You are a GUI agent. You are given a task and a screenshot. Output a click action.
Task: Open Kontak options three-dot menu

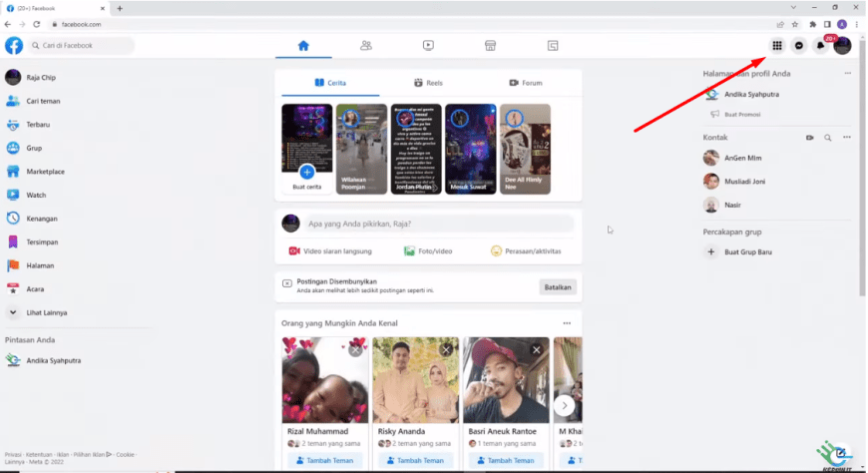pyautogui.click(x=847, y=138)
